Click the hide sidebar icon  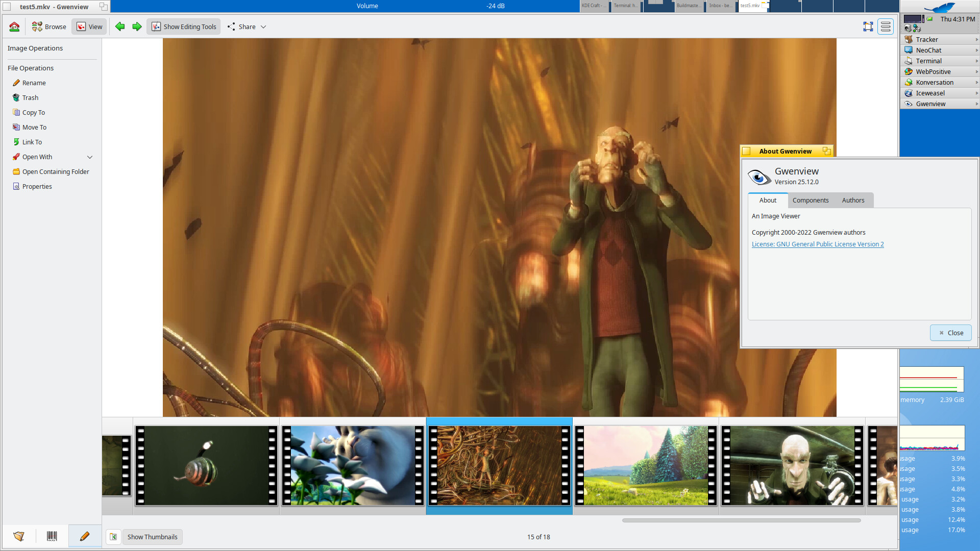click(x=113, y=537)
